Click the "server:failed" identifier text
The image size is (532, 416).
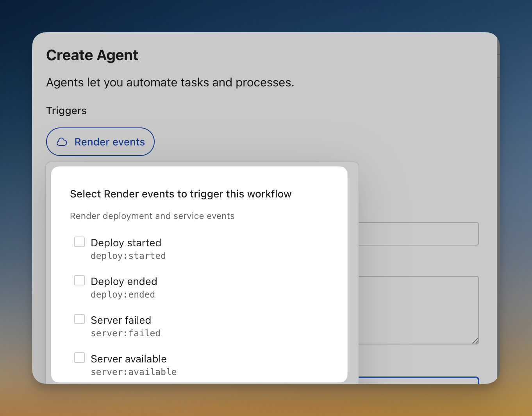coord(125,333)
